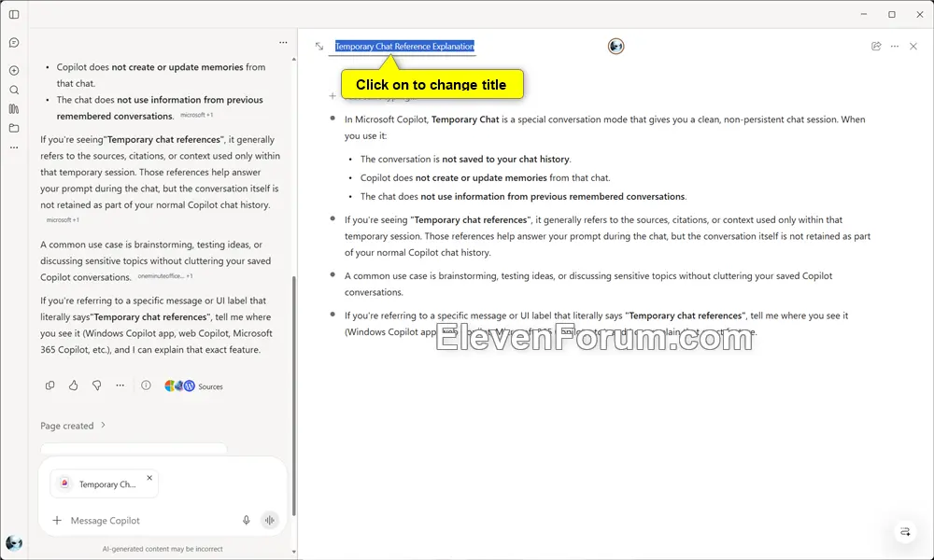Close the page panel
Screen dimensions: 934x560
click(913, 46)
